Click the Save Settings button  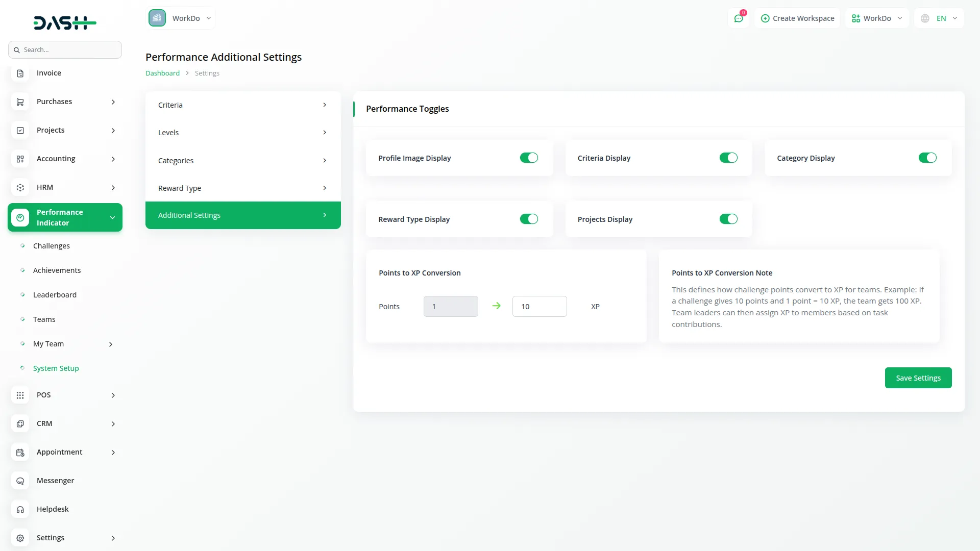pos(918,378)
